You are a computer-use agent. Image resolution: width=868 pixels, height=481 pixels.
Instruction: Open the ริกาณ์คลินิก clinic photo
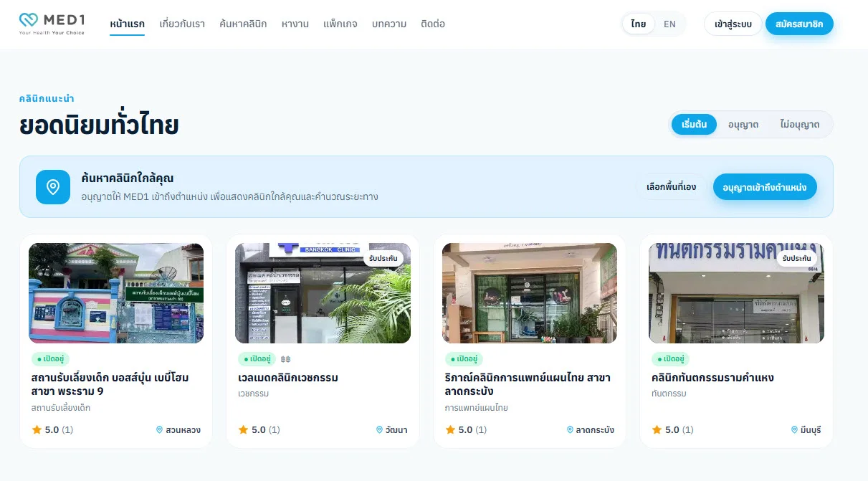tap(530, 293)
